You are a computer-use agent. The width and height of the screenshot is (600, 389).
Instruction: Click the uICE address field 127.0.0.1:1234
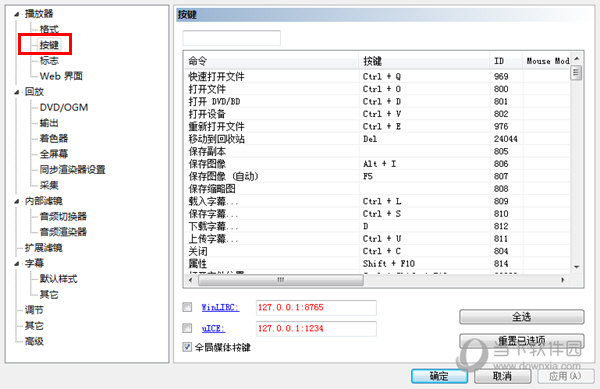click(x=316, y=329)
